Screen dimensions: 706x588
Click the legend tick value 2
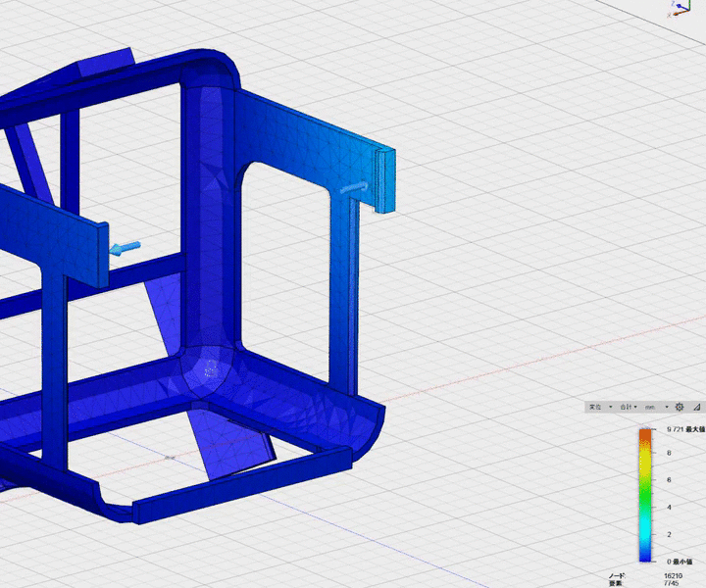pos(669,534)
